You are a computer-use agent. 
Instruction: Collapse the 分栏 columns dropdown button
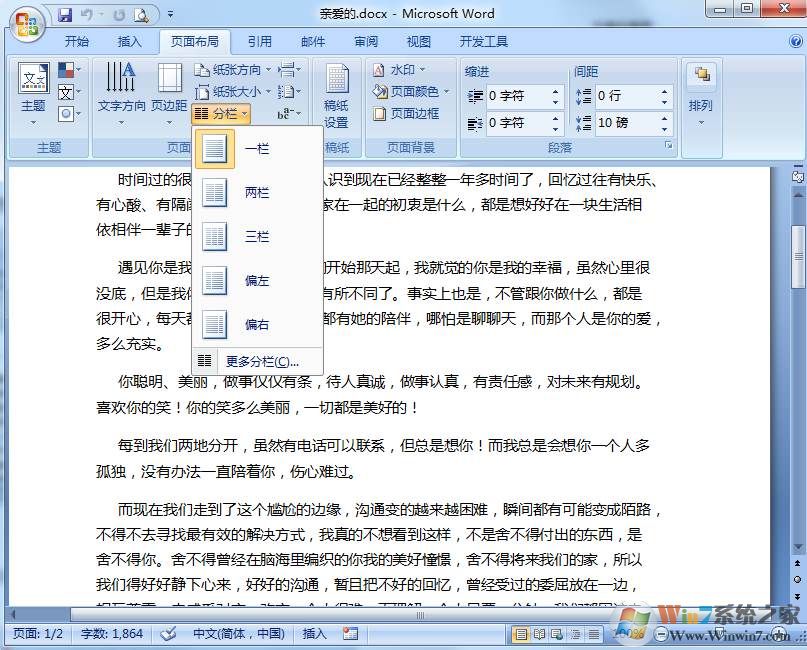[222, 114]
